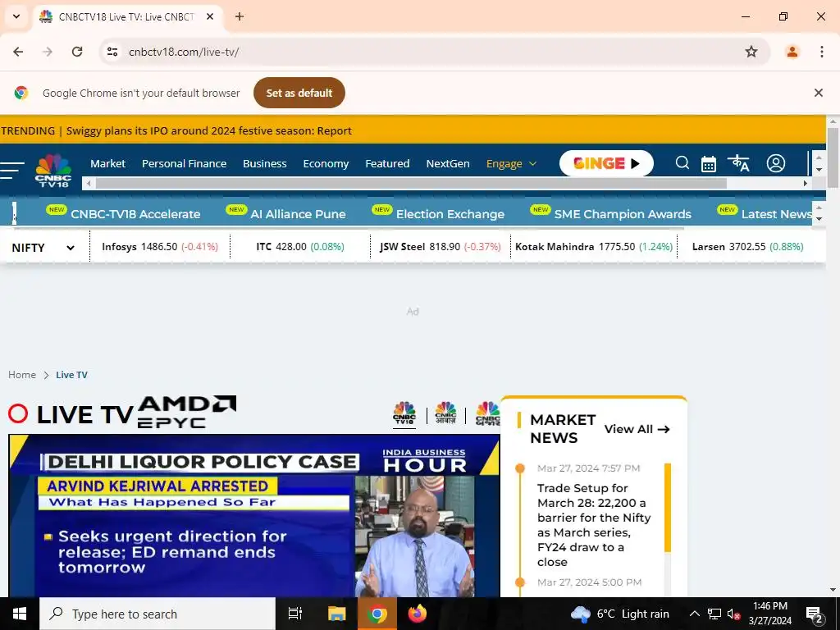Open the Personal Finance menu
The image size is (840, 630).
coord(184,163)
